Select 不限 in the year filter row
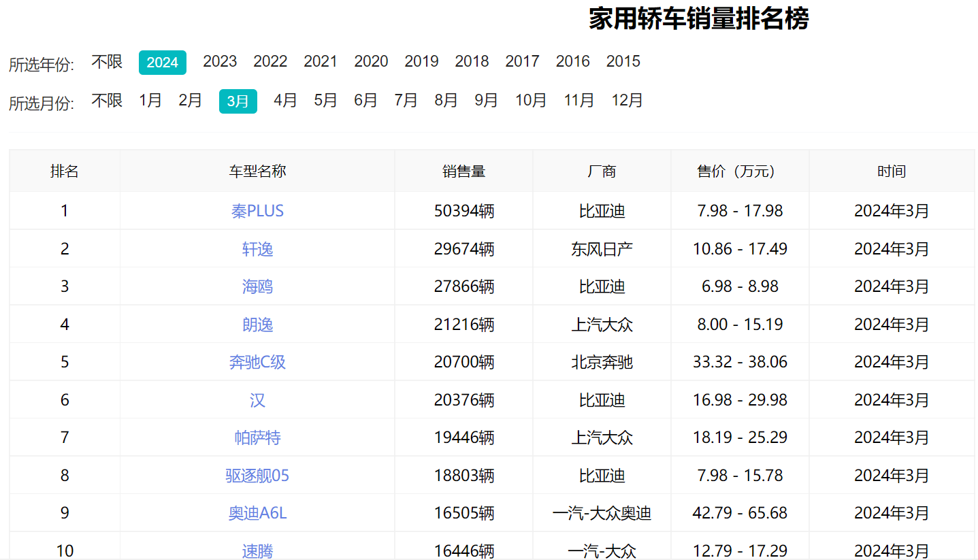This screenshot has height=560, width=978. (107, 62)
